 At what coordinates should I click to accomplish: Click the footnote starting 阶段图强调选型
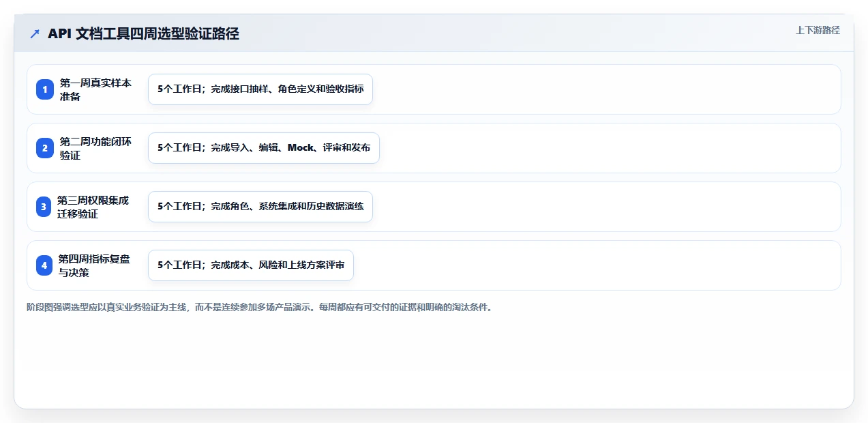[259, 307]
